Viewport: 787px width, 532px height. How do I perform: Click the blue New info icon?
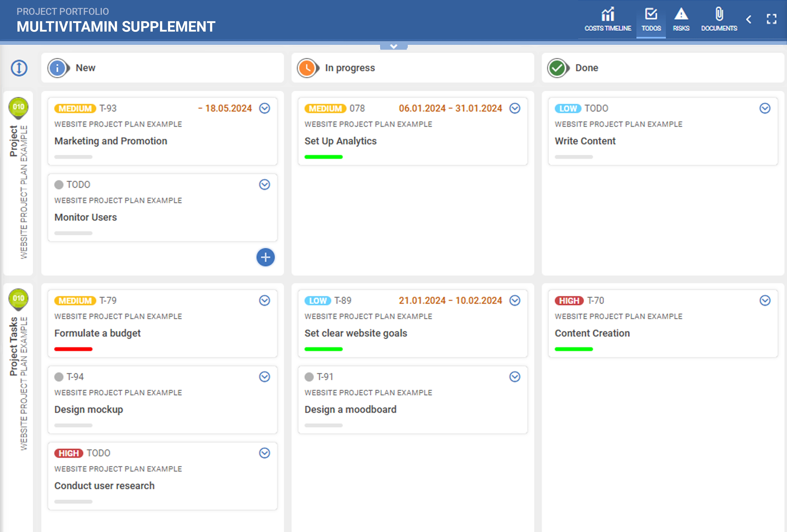click(57, 68)
